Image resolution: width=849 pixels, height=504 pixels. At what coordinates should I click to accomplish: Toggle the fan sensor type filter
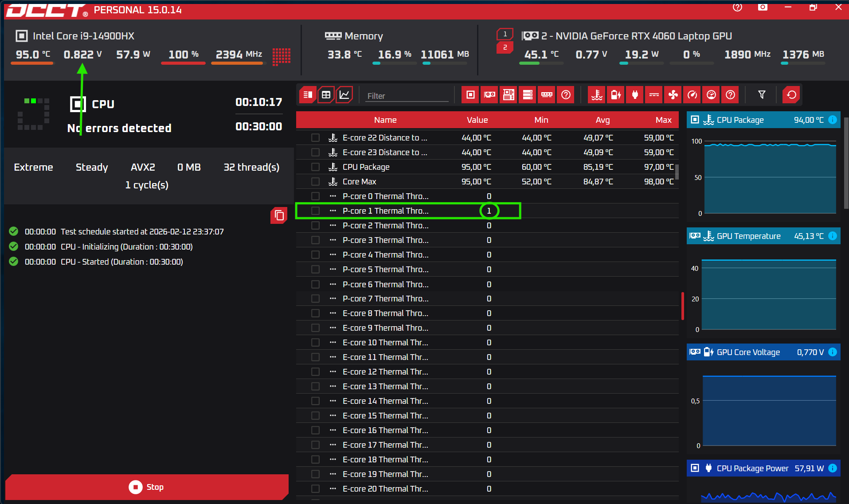[673, 95]
